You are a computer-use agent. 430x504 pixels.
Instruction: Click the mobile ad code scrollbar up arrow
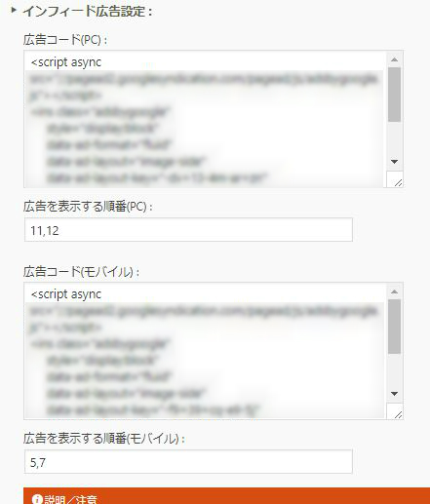[x=395, y=291]
